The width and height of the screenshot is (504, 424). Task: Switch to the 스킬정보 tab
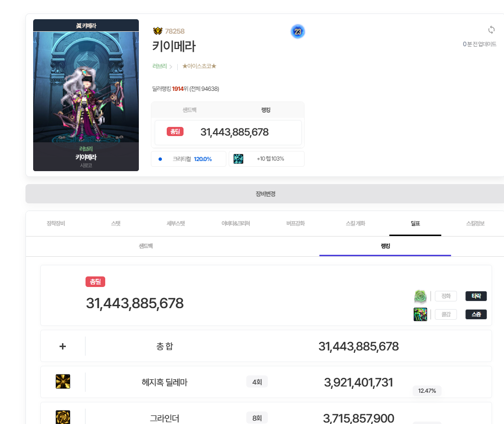(x=475, y=224)
